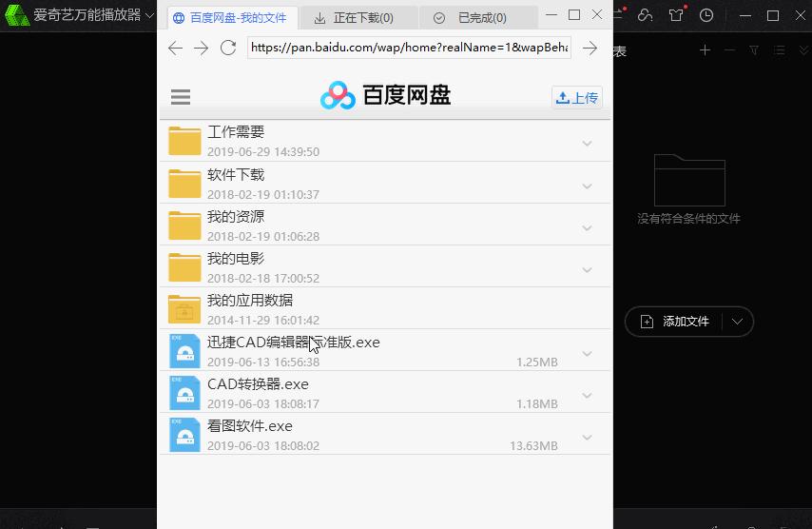The image size is (812, 529).
Task: Click the minus icon in the playlist toolbar
Action: (729, 50)
